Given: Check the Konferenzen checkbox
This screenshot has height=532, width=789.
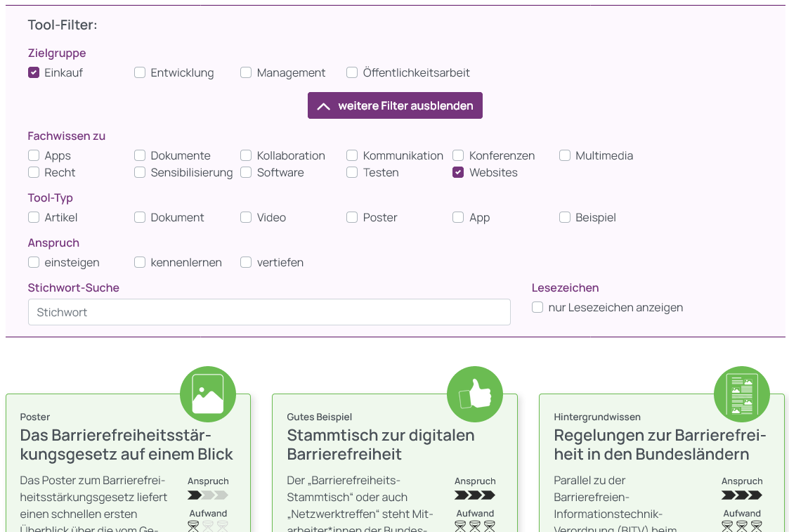Looking at the screenshot, I should 458,155.
